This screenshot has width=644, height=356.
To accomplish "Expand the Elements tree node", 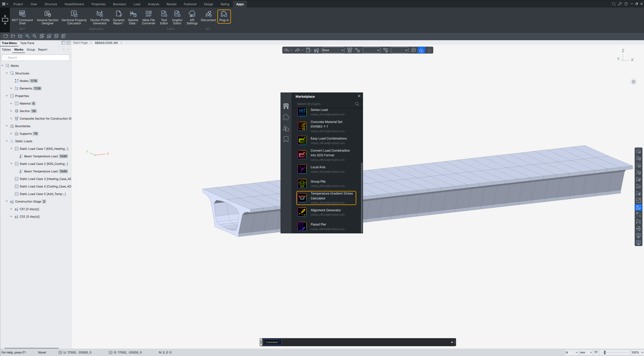I will [11, 88].
